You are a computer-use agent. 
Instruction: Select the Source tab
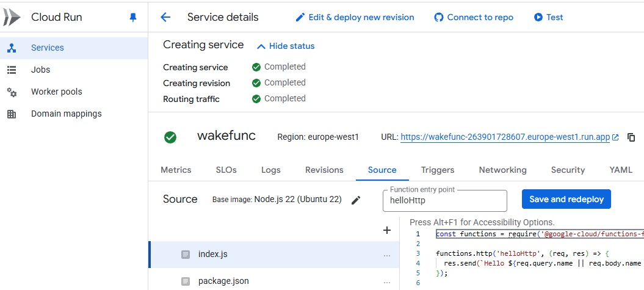[x=382, y=170]
